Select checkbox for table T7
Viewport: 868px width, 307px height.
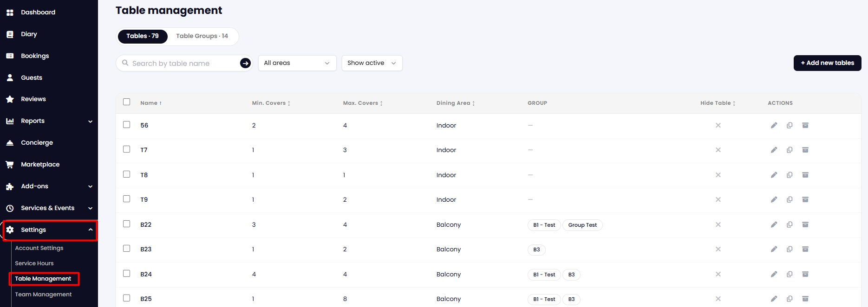coord(126,149)
